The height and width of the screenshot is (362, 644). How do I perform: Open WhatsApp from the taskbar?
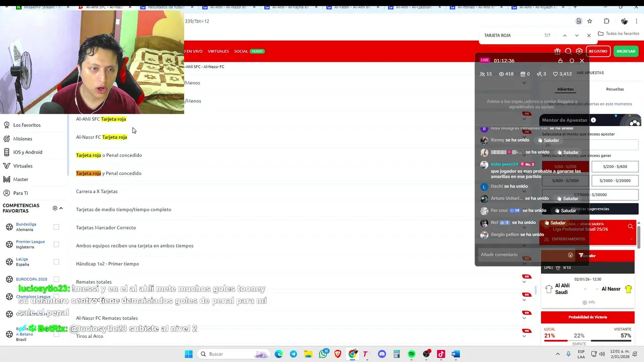(x=324, y=354)
